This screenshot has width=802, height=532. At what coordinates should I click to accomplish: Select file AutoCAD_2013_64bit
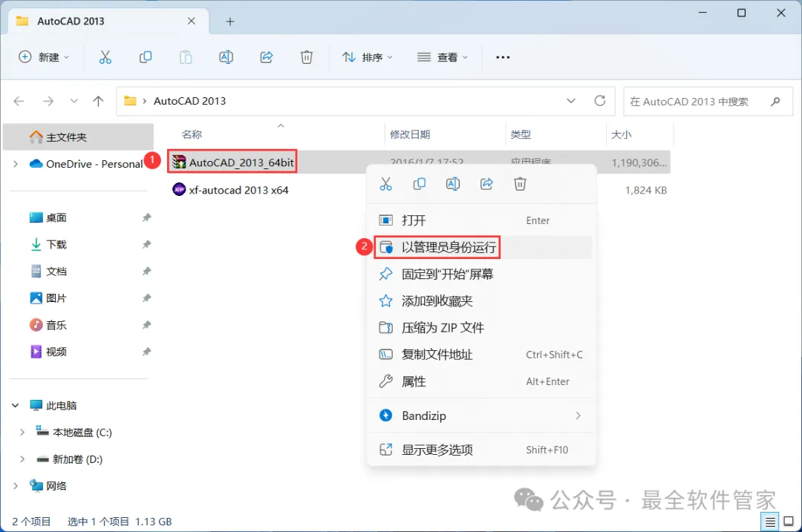click(233, 162)
